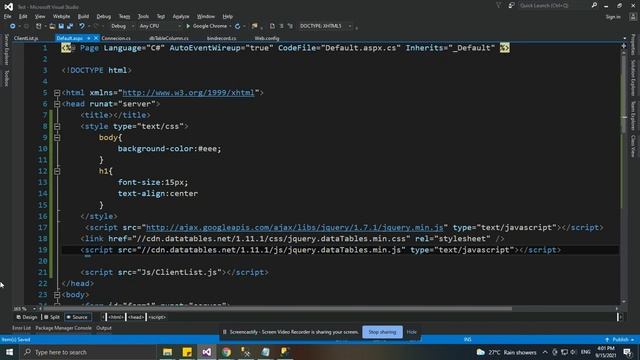Open the w3.org xhtml namespace link

pos(188,93)
